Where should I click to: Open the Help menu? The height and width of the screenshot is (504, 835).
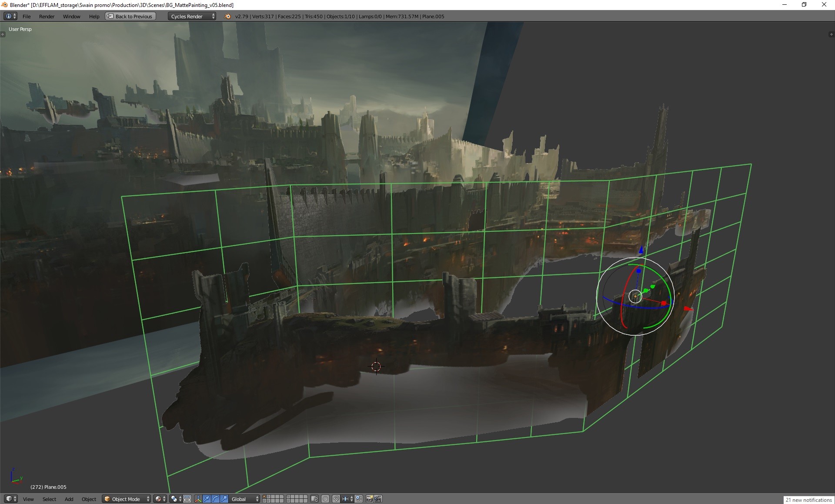[x=94, y=17]
